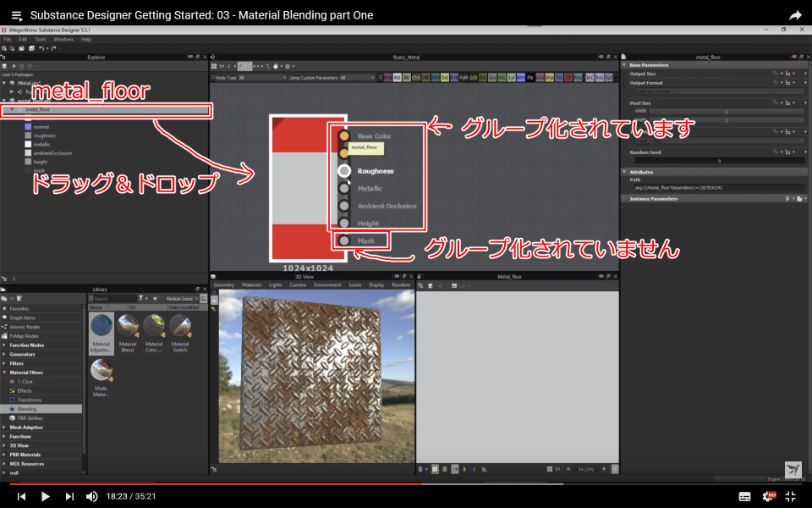Open Using Custom Parameters dropdown
812x508 pixels.
tap(357, 78)
